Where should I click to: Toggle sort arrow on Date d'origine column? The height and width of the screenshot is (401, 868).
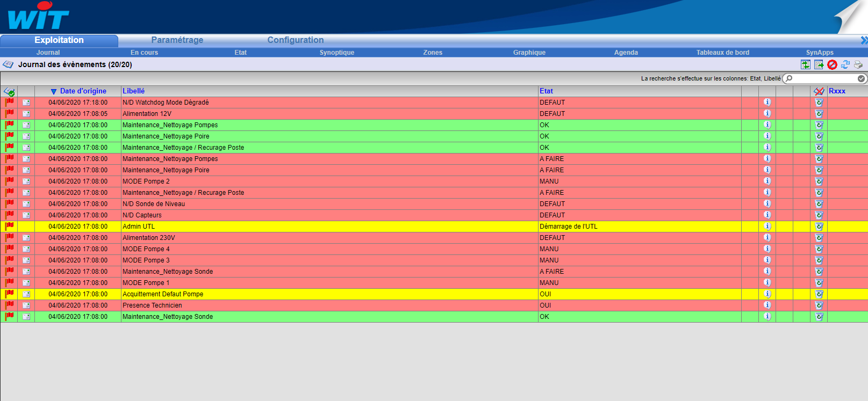pyautogui.click(x=54, y=91)
